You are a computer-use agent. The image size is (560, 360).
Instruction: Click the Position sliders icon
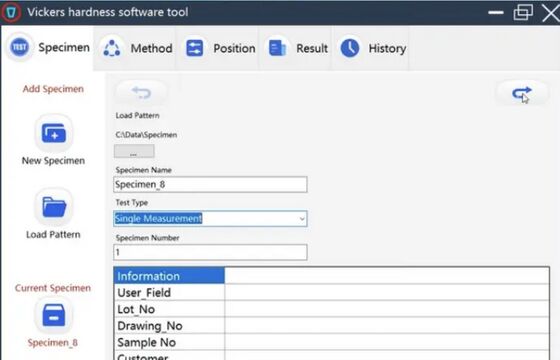coord(195,48)
